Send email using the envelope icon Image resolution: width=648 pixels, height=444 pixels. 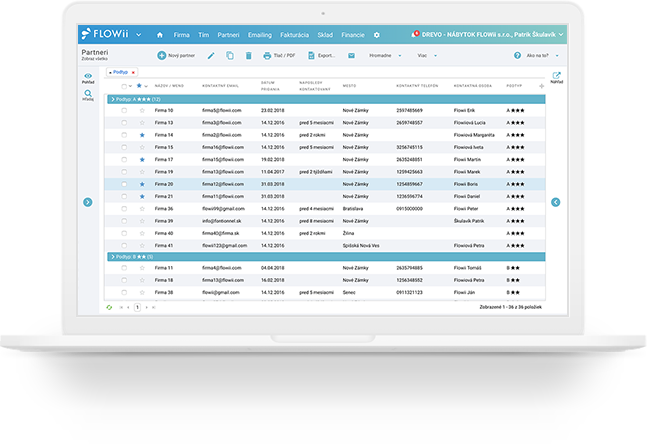(x=351, y=55)
